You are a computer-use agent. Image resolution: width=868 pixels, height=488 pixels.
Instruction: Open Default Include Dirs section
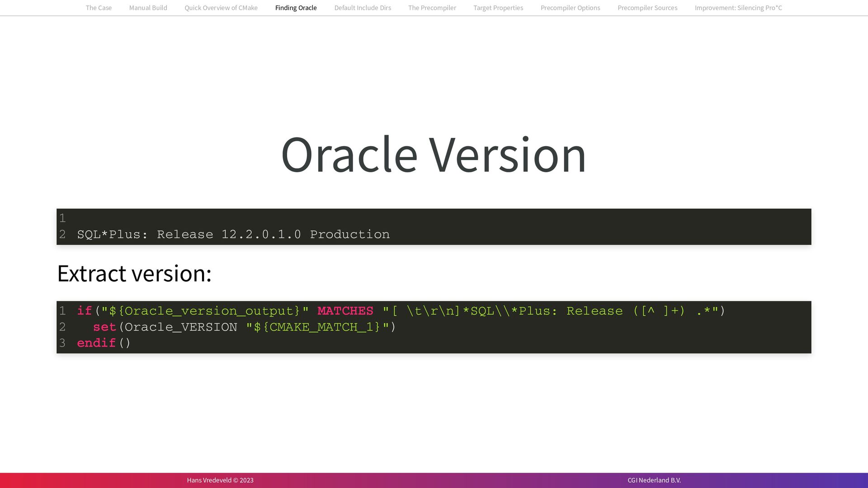(x=363, y=8)
